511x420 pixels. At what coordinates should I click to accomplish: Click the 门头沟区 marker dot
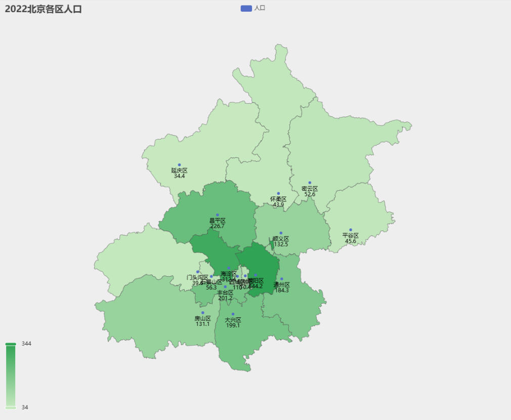(197, 272)
